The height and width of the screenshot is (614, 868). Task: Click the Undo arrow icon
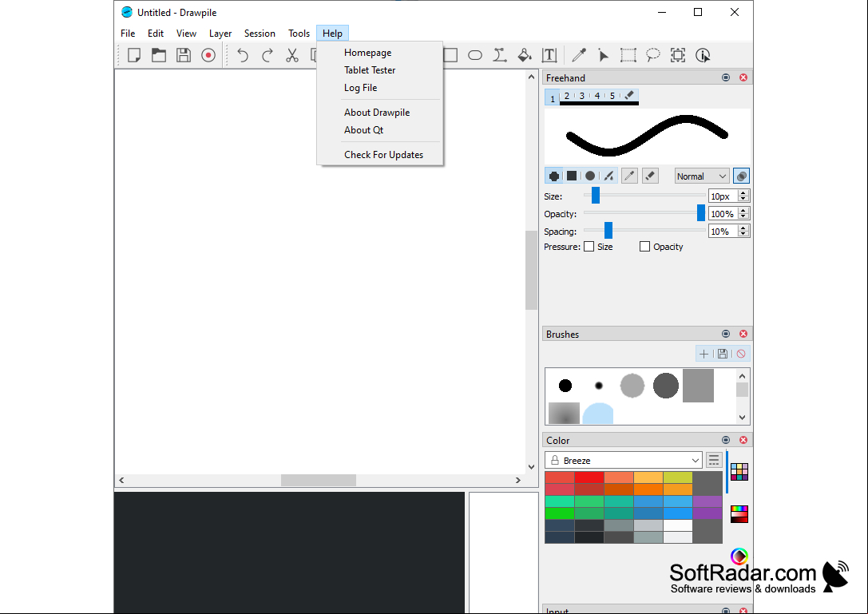243,55
